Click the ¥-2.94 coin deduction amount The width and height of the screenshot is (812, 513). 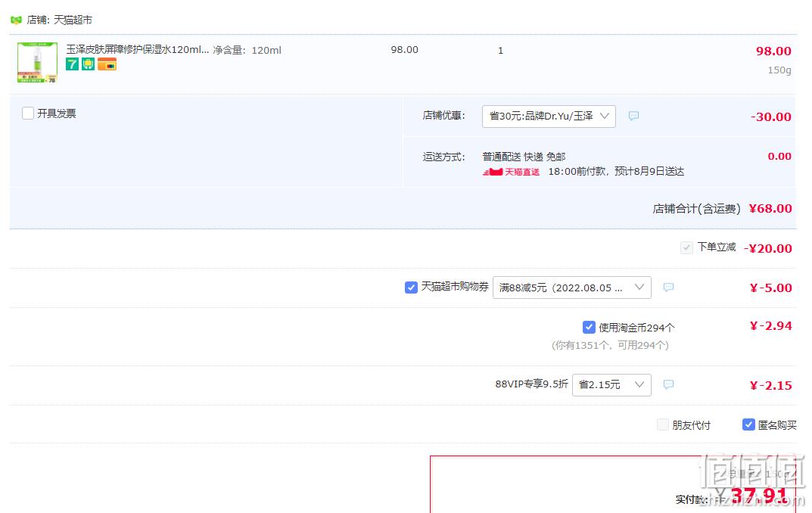point(771,326)
